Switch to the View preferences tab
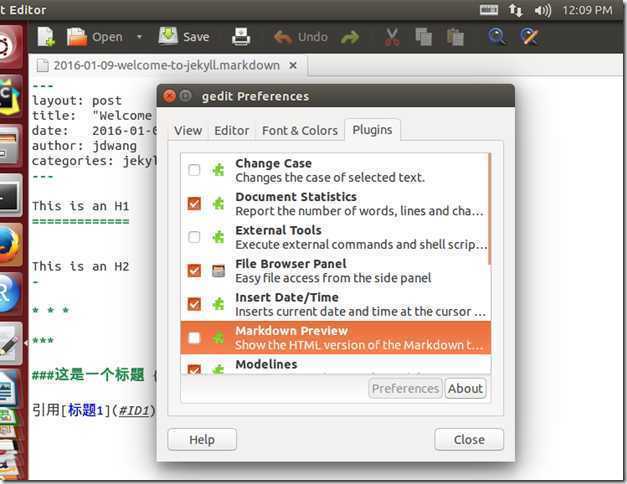The image size is (627, 484). [x=188, y=131]
